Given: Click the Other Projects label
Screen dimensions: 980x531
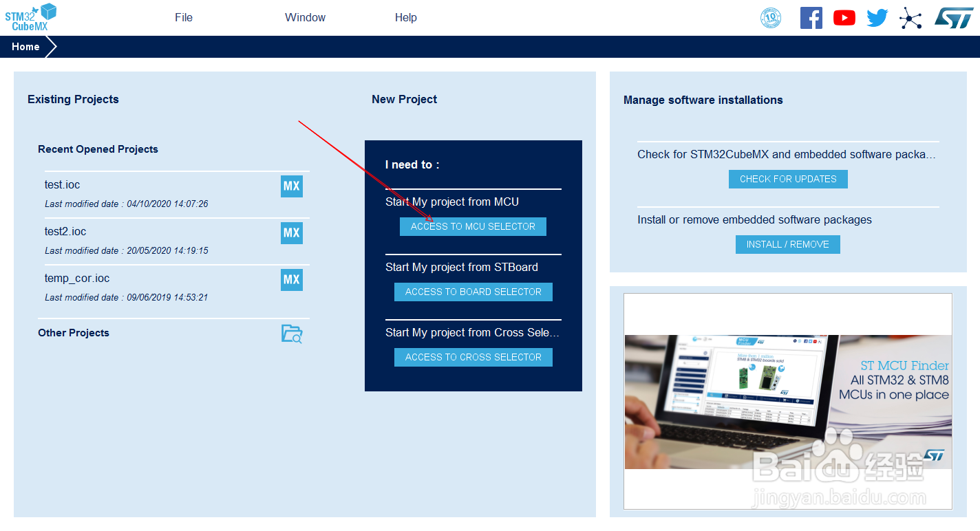Looking at the screenshot, I should (x=74, y=333).
